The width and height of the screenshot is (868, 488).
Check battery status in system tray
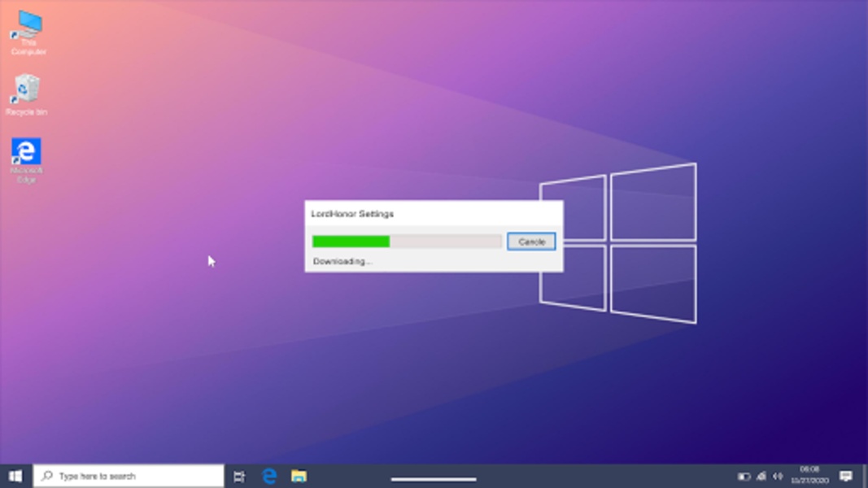click(744, 477)
